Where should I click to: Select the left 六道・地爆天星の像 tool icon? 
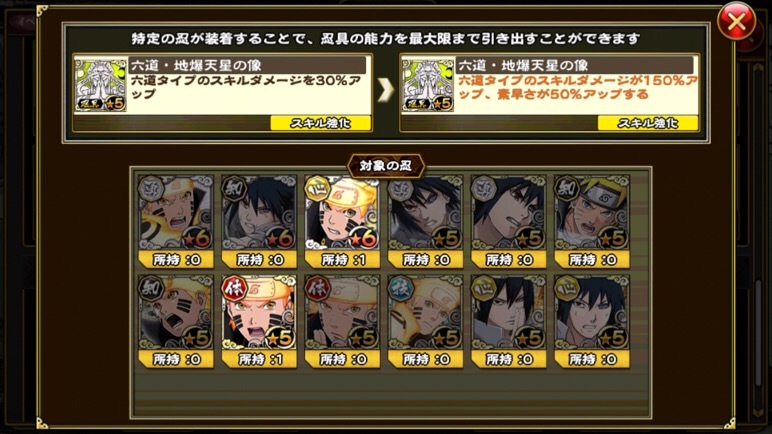point(100,84)
